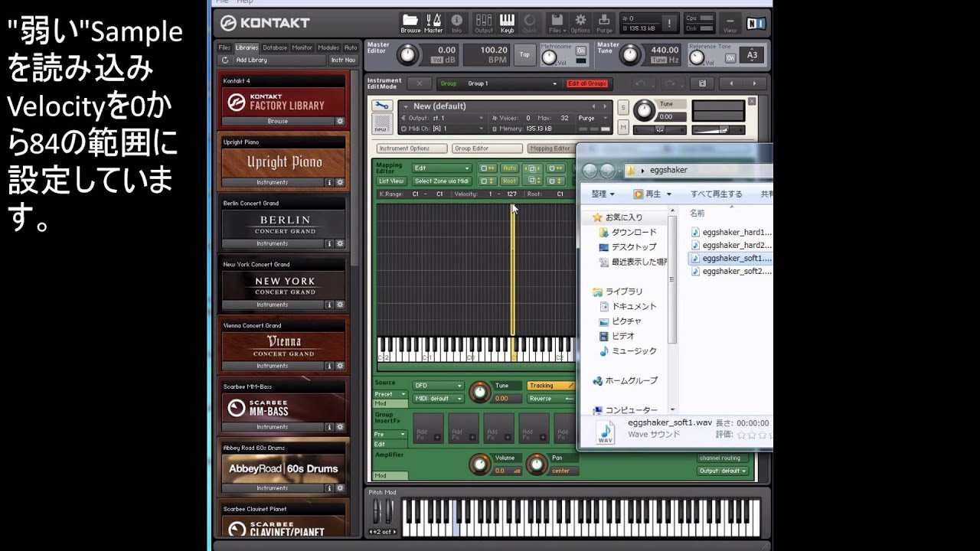Adjust the Master Editor volume knob

click(x=408, y=54)
